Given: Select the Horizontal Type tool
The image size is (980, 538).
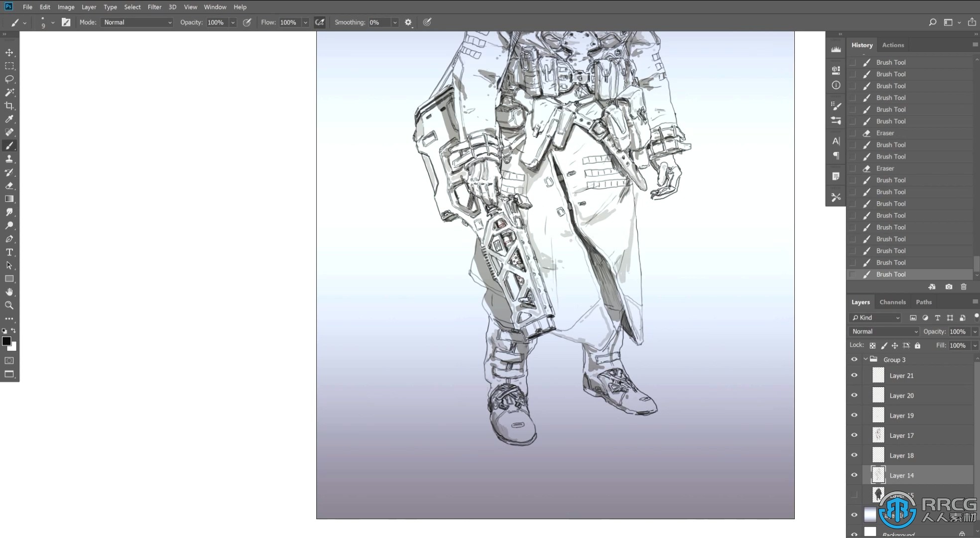Looking at the screenshot, I should (x=9, y=252).
